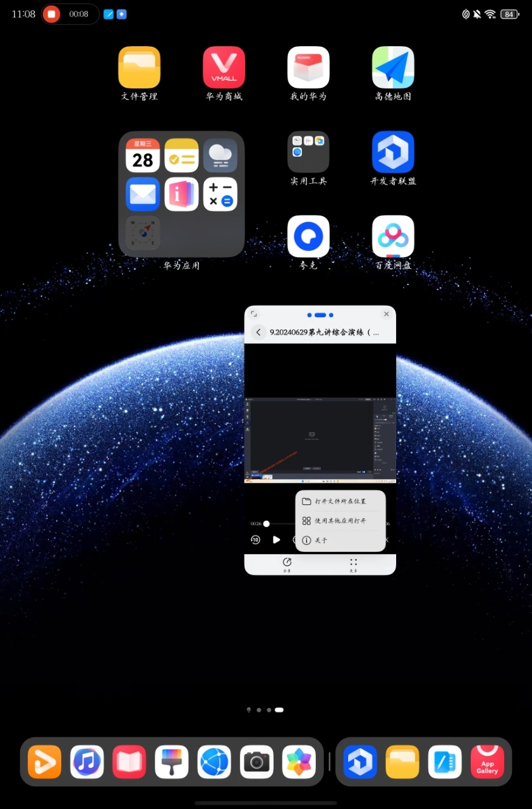Tap 分享 share button in video window

[x=287, y=564]
